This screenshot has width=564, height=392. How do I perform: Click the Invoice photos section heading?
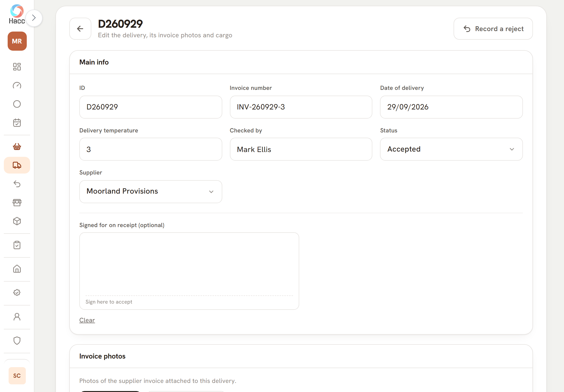pyautogui.click(x=102, y=356)
